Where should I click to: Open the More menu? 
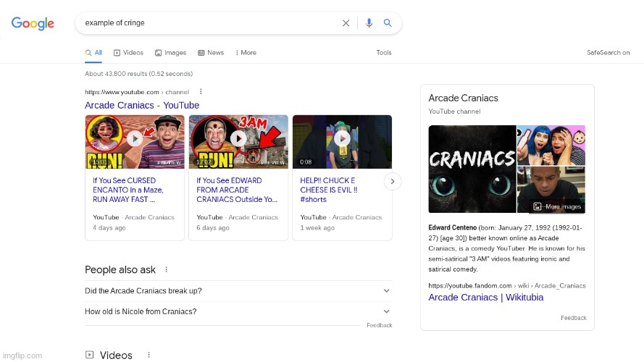[x=246, y=53]
